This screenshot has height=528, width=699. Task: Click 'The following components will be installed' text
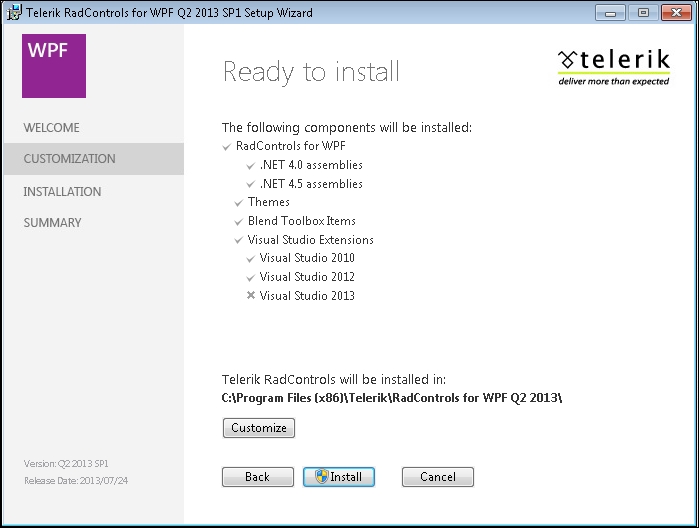tap(346, 128)
